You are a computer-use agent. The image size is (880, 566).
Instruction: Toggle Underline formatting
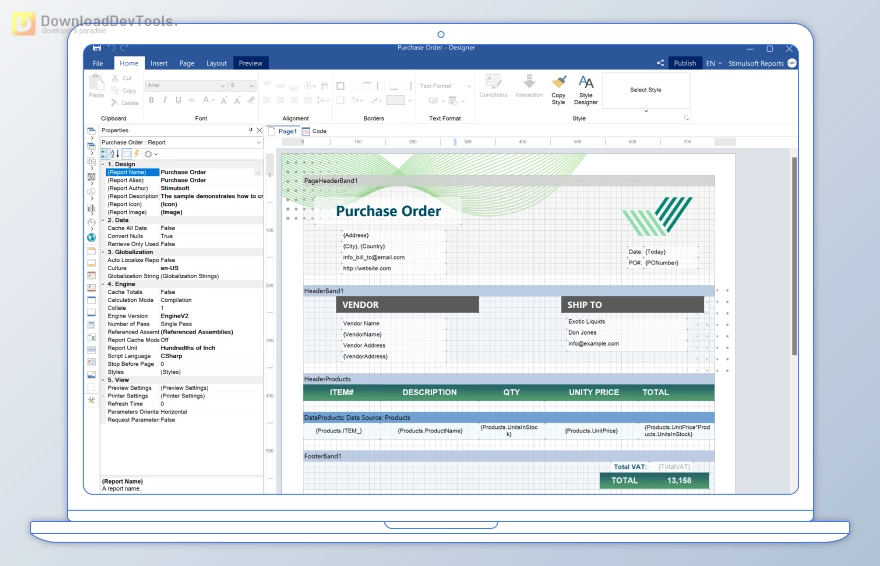click(x=178, y=100)
